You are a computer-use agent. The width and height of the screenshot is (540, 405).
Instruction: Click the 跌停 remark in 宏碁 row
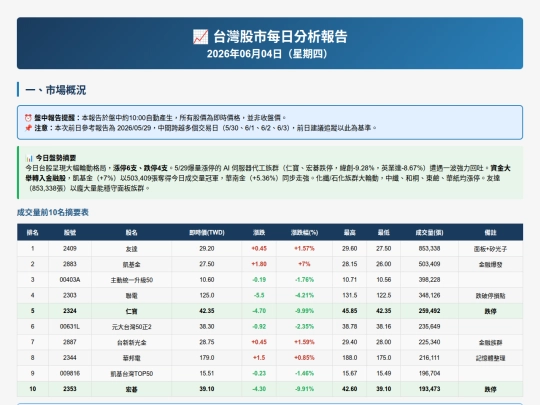tap(490, 390)
